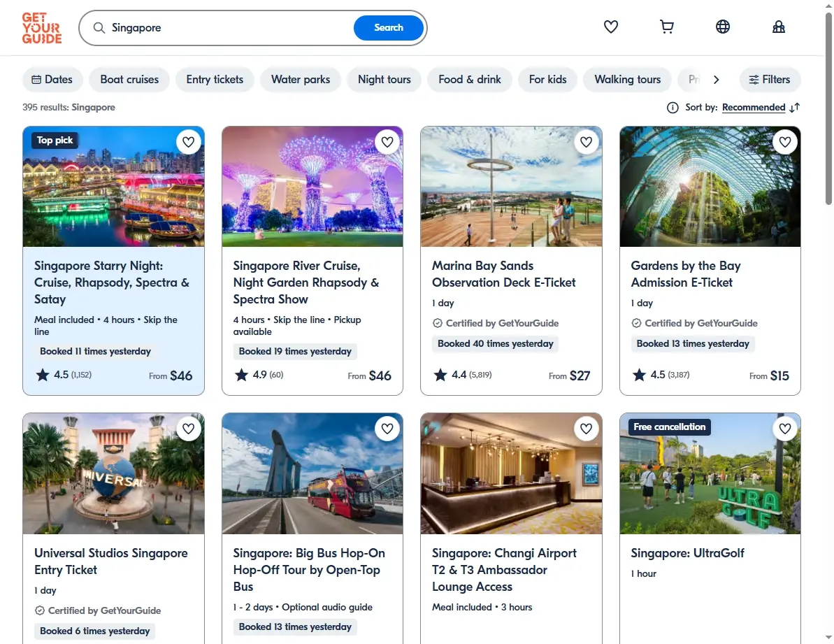Select the Entry tickets category chip
This screenshot has height=644, width=834.
[x=215, y=79]
